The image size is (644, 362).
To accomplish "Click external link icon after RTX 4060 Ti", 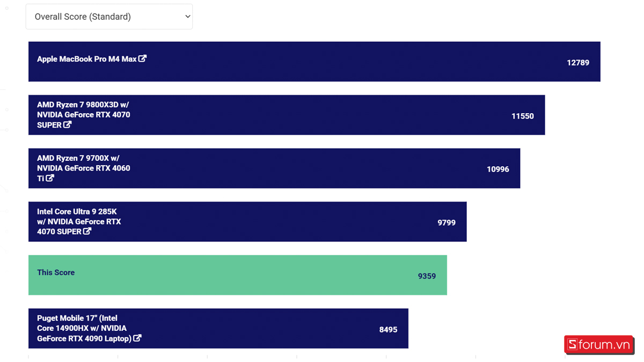I will coord(50,178).
